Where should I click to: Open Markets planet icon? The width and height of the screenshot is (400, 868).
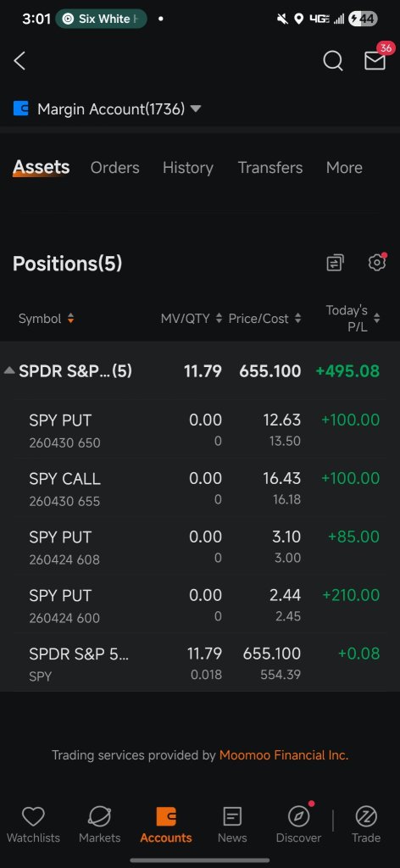(100, 825)
